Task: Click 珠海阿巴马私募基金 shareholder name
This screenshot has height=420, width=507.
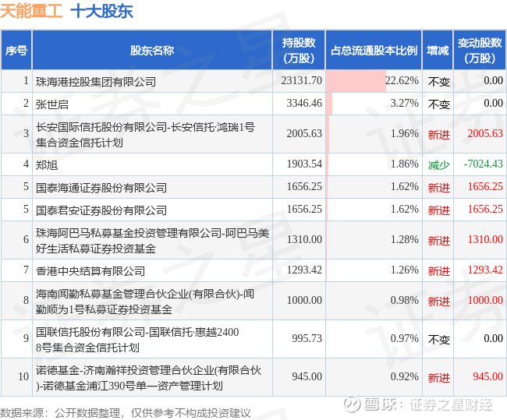Action: pos(152,240)
